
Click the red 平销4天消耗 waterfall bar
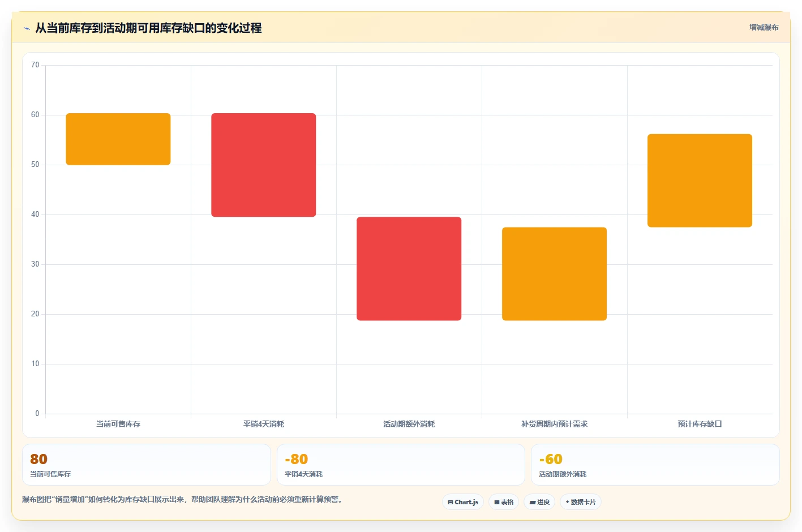pyautogui.click(x=264, y=165)
